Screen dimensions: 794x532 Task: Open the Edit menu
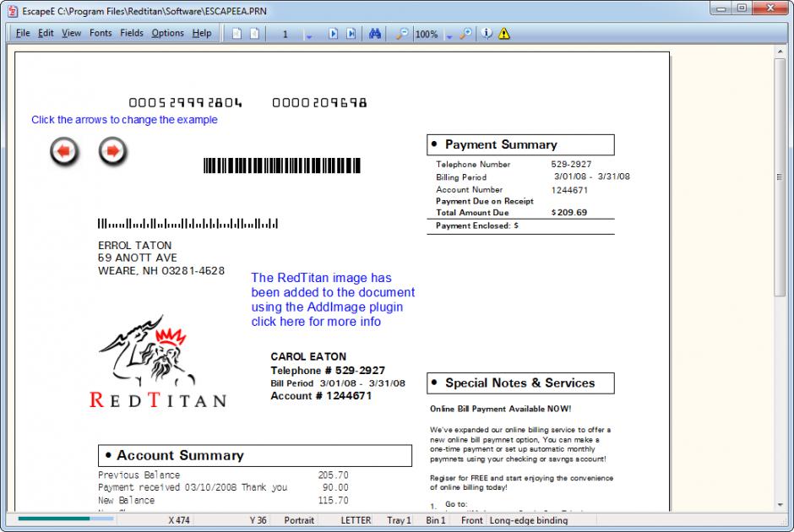[46, 33]
